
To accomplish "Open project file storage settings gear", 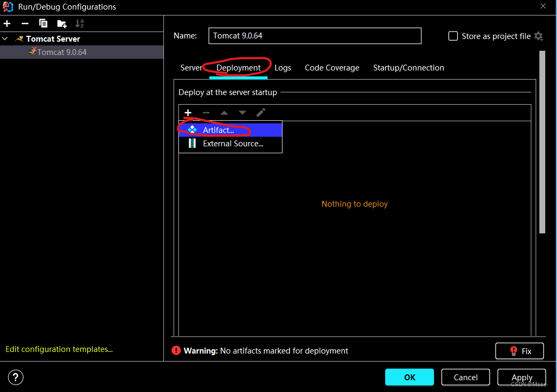I will [538, 36].
